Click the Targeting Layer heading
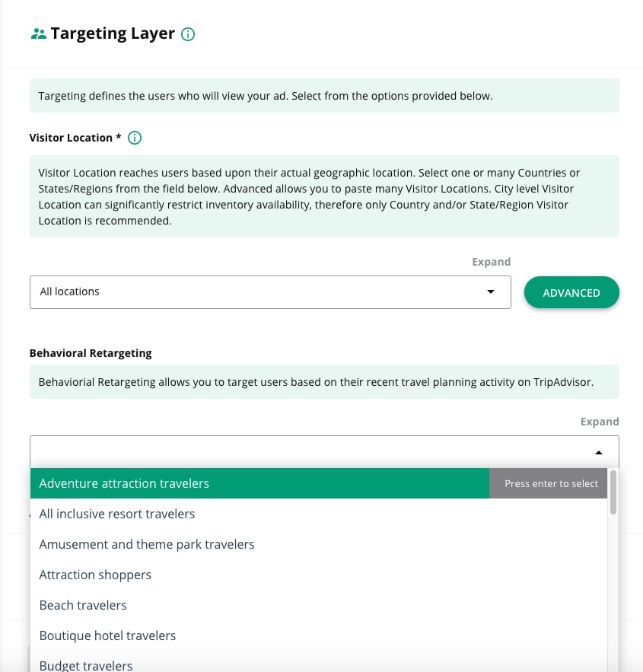Image resolution: width=643 pixels, height=672 pixels. [x=113, y=34]
